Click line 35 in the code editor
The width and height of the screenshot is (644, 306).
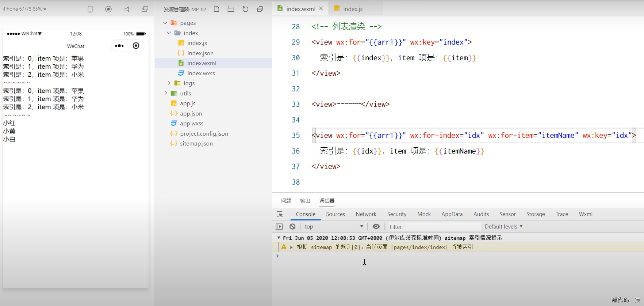coord(474,135)
